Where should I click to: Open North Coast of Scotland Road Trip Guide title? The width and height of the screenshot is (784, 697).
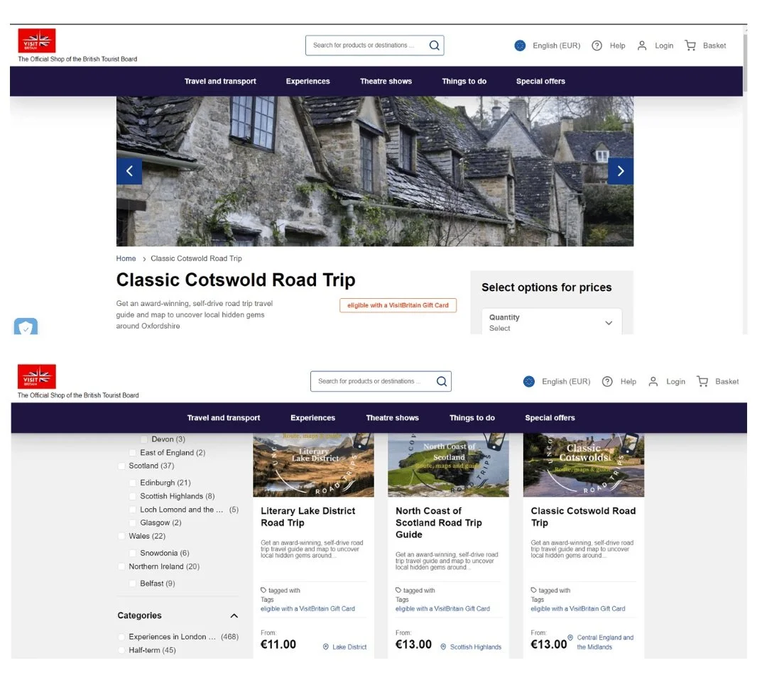coord(438,522)
